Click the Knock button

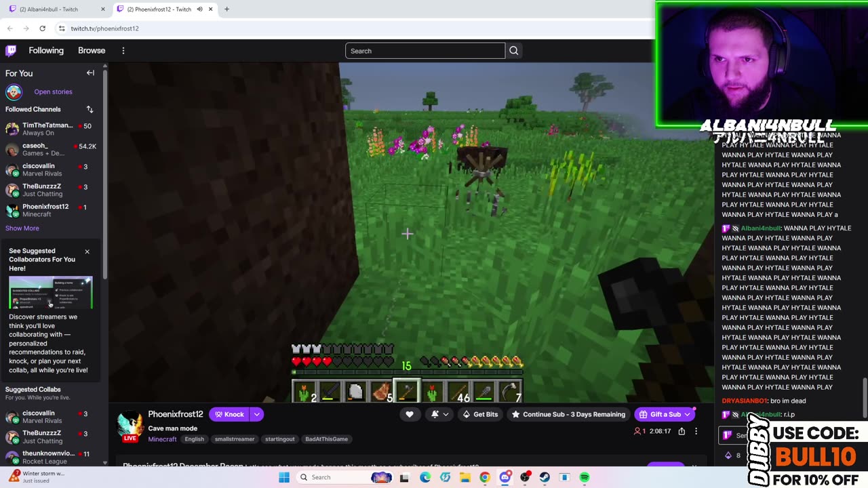coord(229,414)
